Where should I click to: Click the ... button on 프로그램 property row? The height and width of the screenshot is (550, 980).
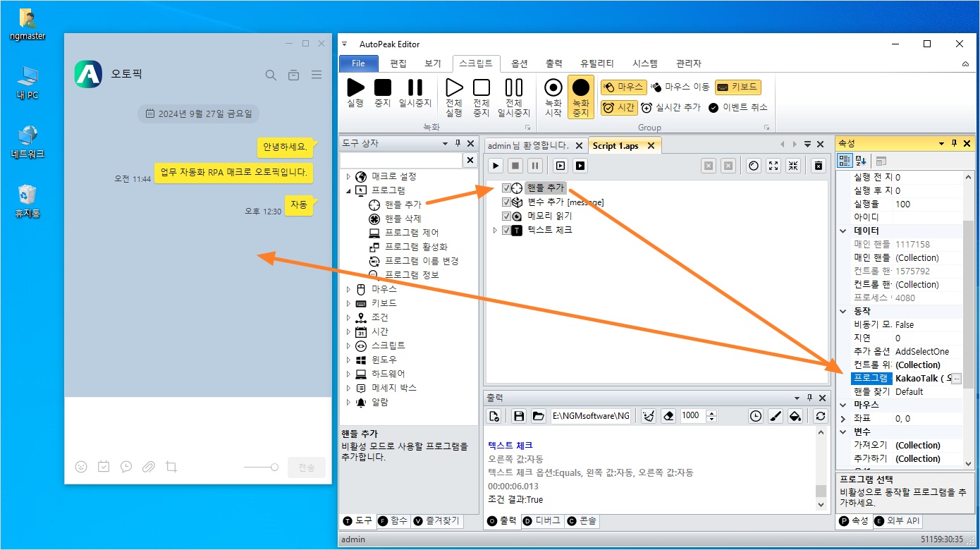(x=956, y=379)
